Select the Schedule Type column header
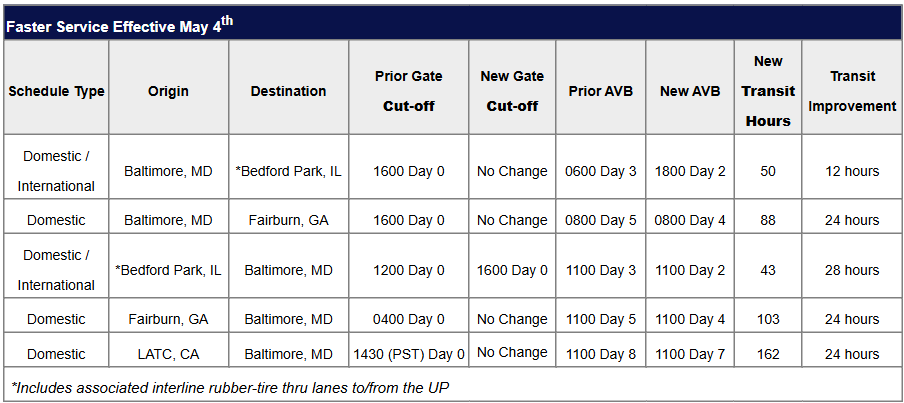This screenshot has width=904, height=403. click(56, 91)
